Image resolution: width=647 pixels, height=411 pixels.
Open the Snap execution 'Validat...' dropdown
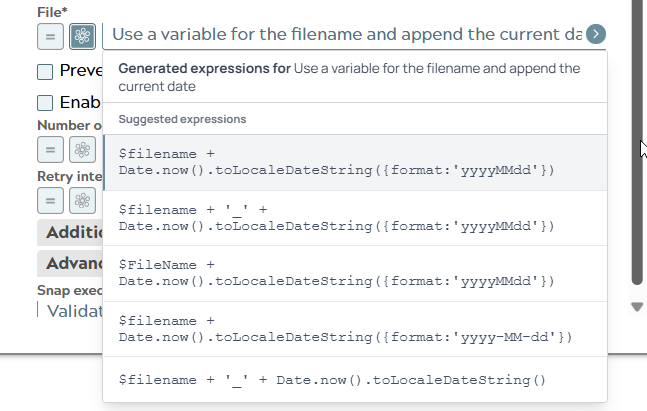(72, 310)
